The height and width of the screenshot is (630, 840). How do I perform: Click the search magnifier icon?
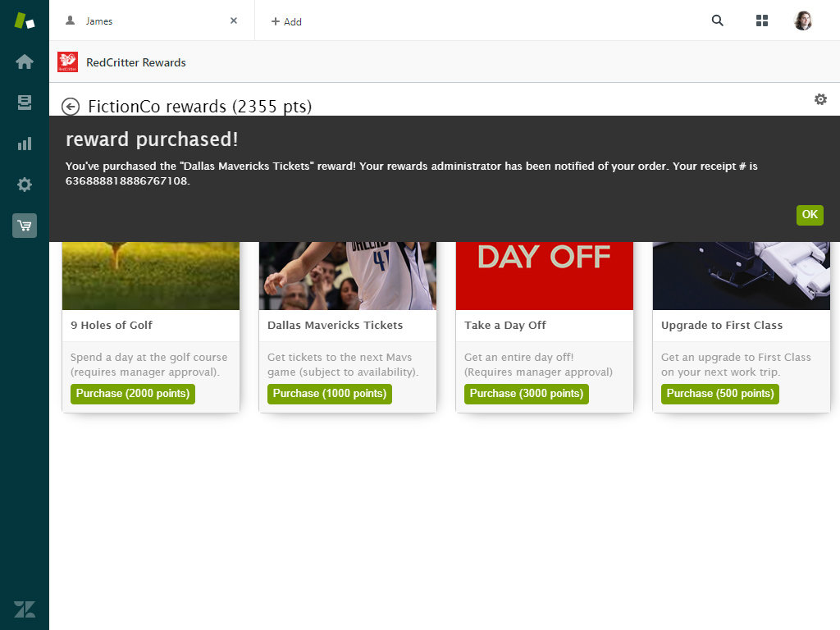click(718, 21)
